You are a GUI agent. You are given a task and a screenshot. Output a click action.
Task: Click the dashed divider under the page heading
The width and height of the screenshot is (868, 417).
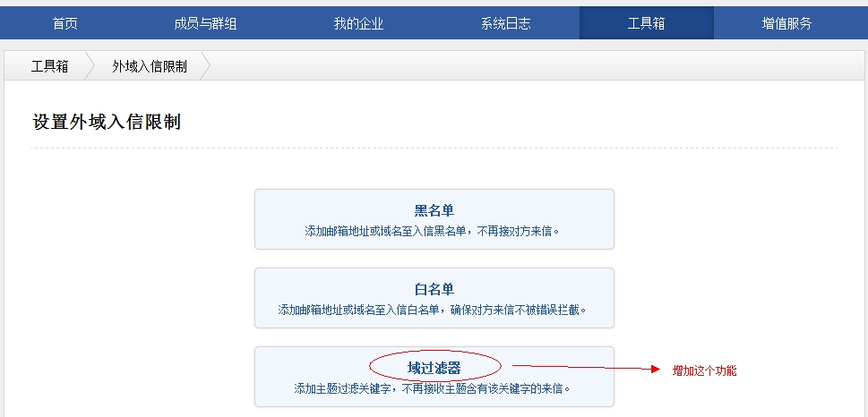click(434, 149)
